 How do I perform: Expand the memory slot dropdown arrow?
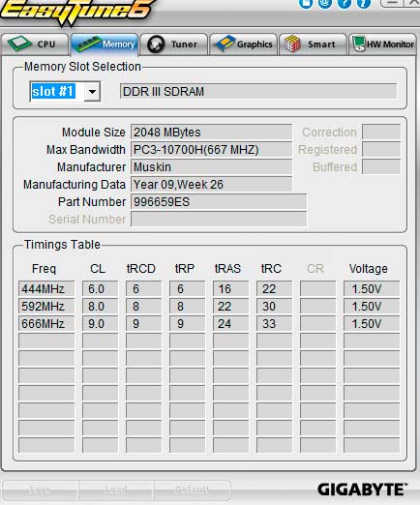[92, 92]
